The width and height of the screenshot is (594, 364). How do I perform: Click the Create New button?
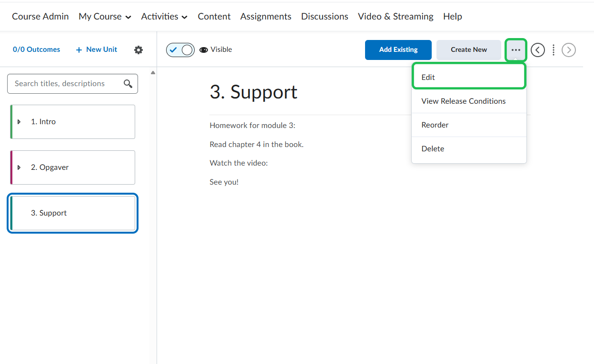coord(468,50)
